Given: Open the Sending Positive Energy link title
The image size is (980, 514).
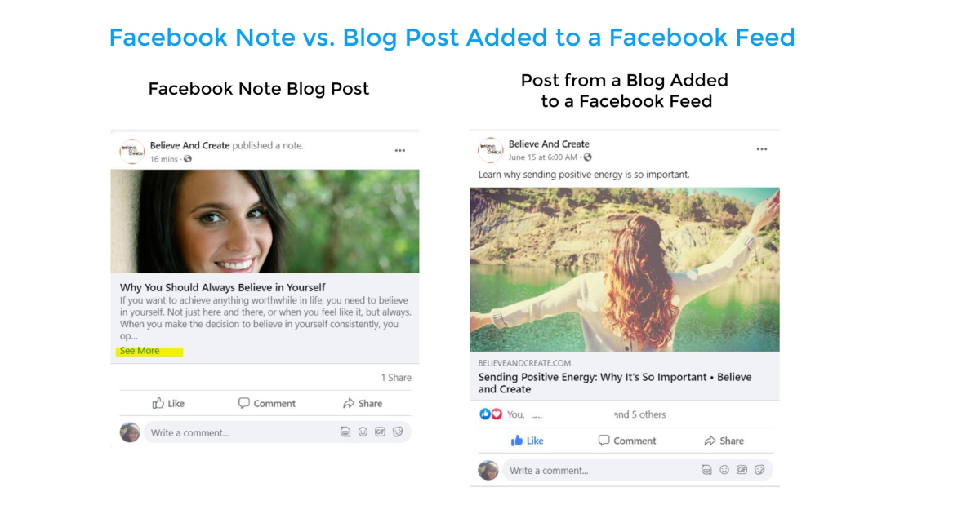Looking at the screenshot, I should click(615, 383).
